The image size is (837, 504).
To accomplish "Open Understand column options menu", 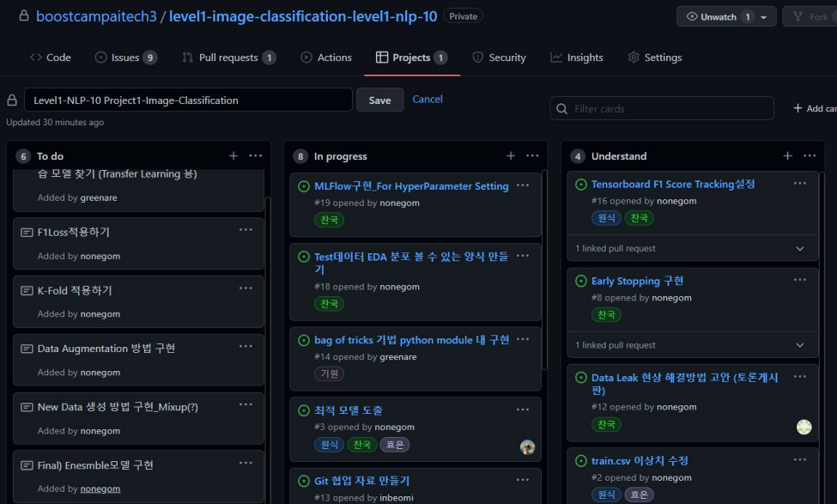I will [x=810, y=156].
